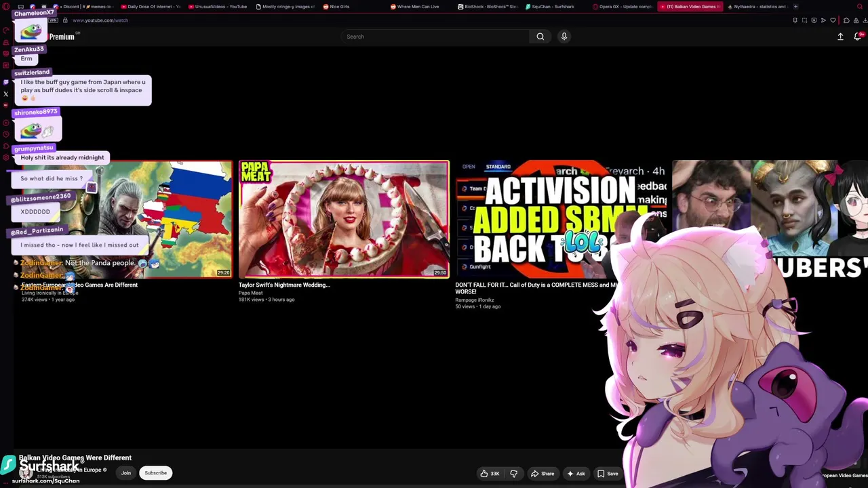
Task: Click the "Balkan Video Games Were Different" title
Action: click(x=75, y=458)
